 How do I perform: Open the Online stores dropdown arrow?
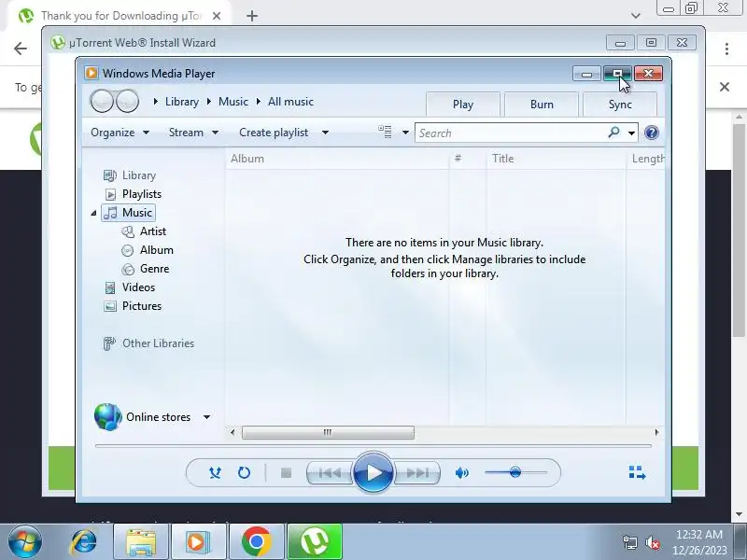point(206,417)
